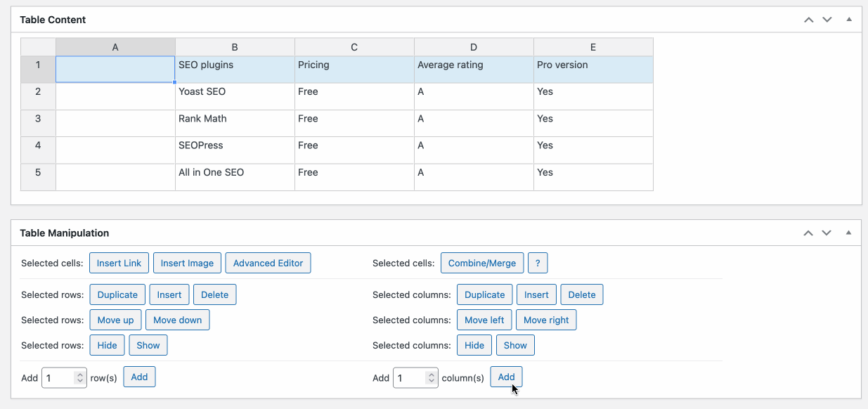Insert a column at selected columns

(536, 294)
